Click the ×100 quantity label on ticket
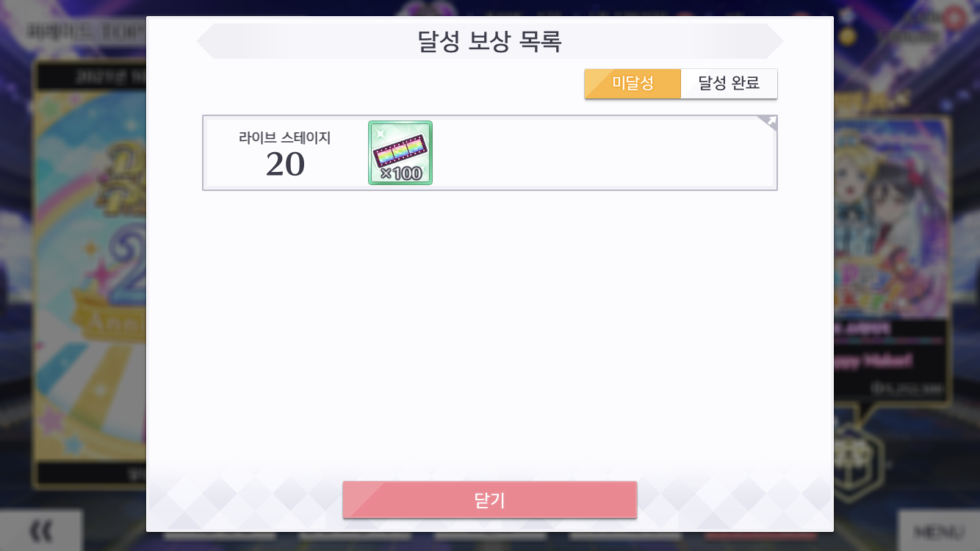Screen dimensions: 980x551 pos(401,174)
